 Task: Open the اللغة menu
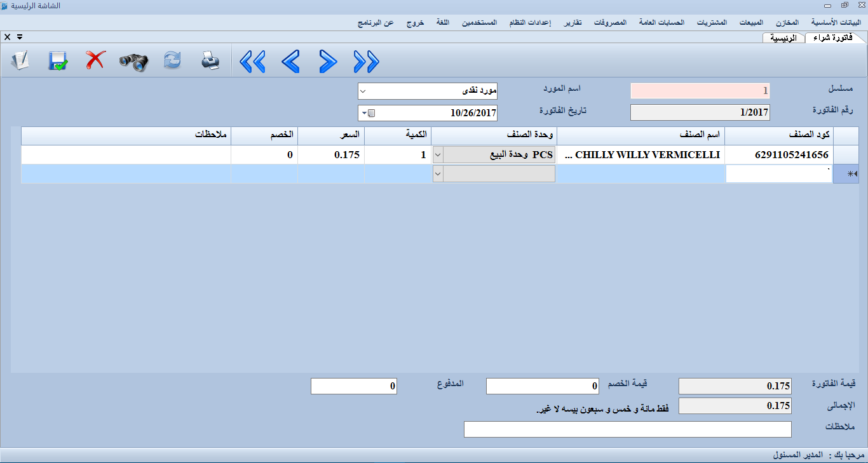pos(443,22)
